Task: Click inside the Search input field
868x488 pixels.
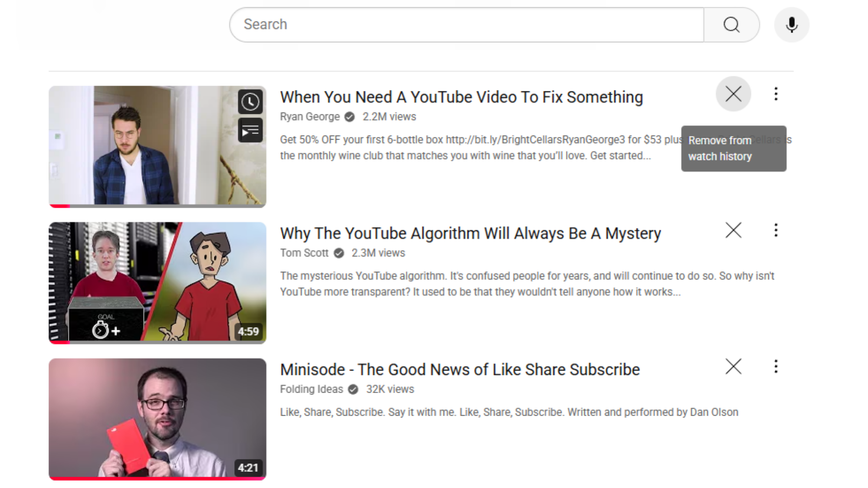Action: (x=434, y=24)
